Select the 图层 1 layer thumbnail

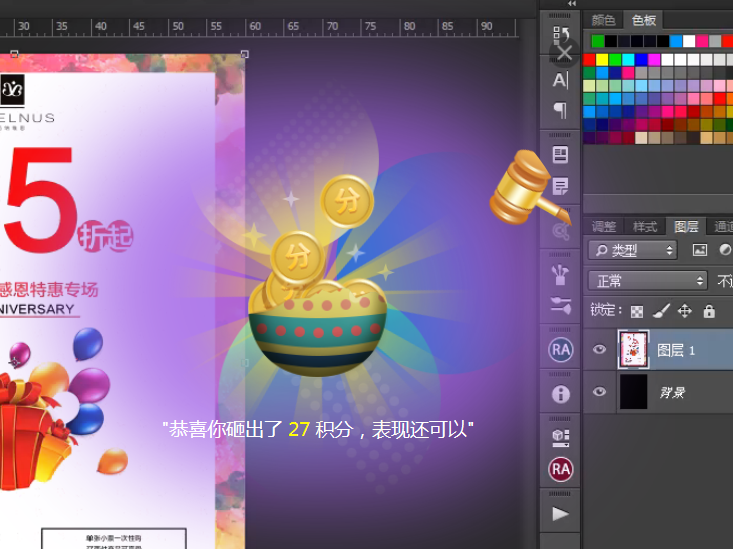(x=633, y=349)
